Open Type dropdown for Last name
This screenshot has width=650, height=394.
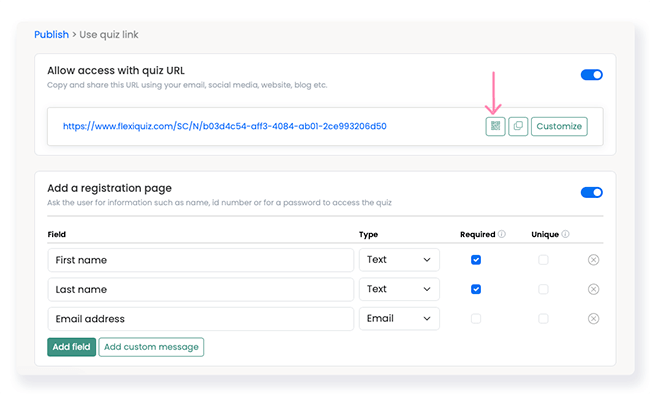[399, 289]
